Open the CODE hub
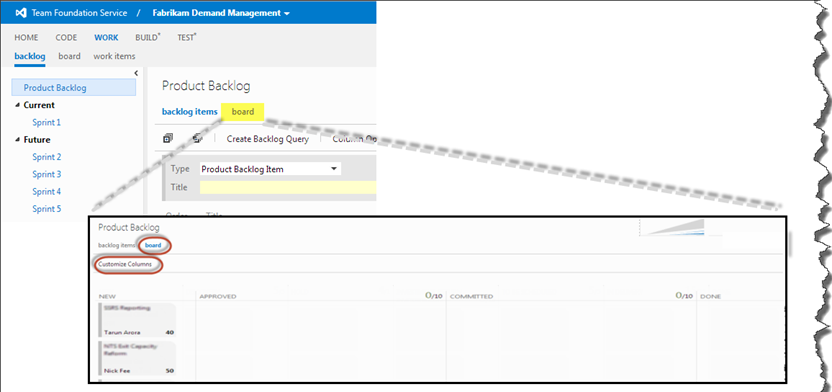The image size is (832, 392). point(66,38)
